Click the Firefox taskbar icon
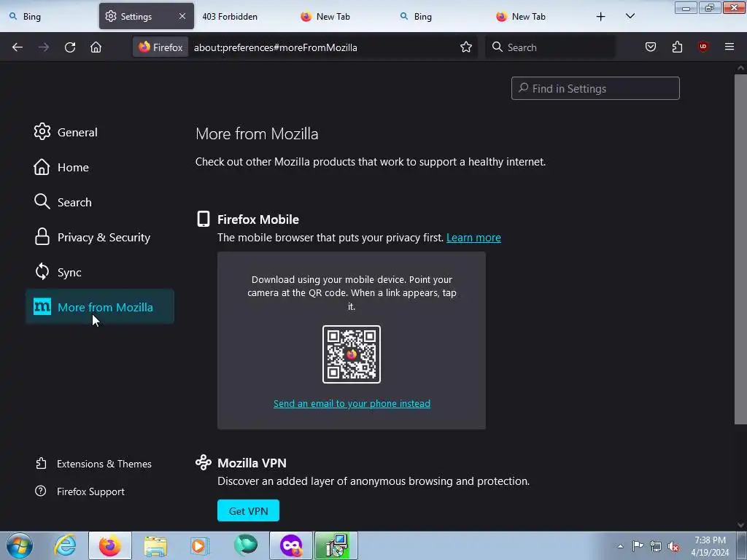This screenshot has height=560, width=747. [110, 545]
